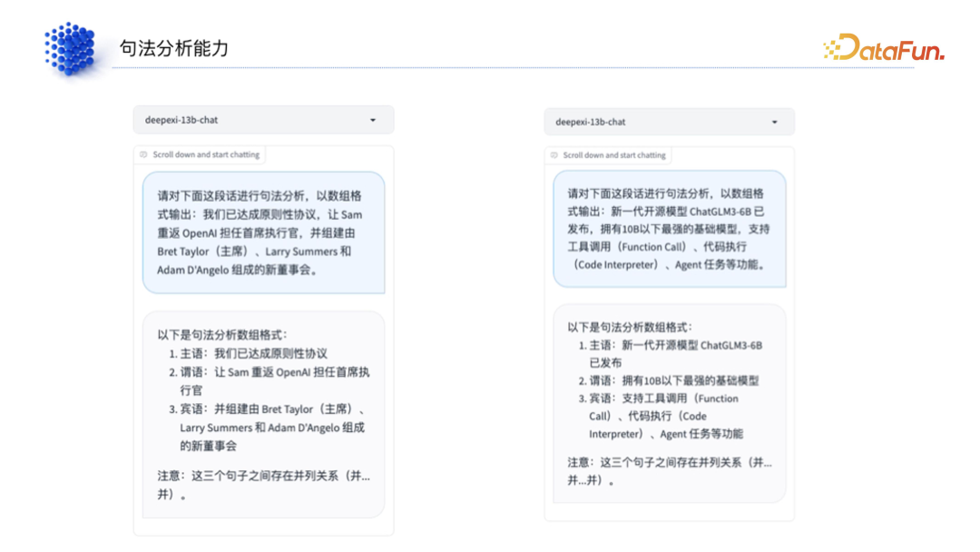This screenshot has width=980, height=552.
Task: Click the right "Scroll down and start chatting" label
Action: 614,155
